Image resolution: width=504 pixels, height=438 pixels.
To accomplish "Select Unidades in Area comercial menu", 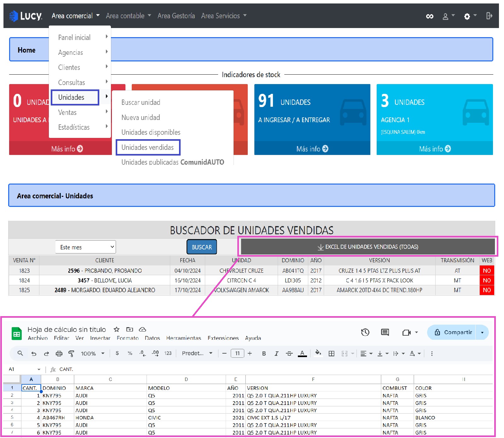I will (x=75, y=97).
